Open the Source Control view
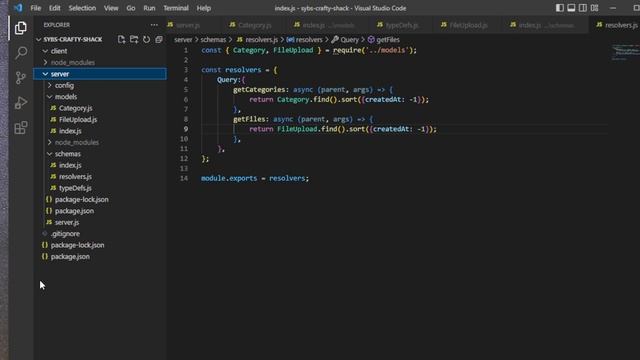 [21, 78]
